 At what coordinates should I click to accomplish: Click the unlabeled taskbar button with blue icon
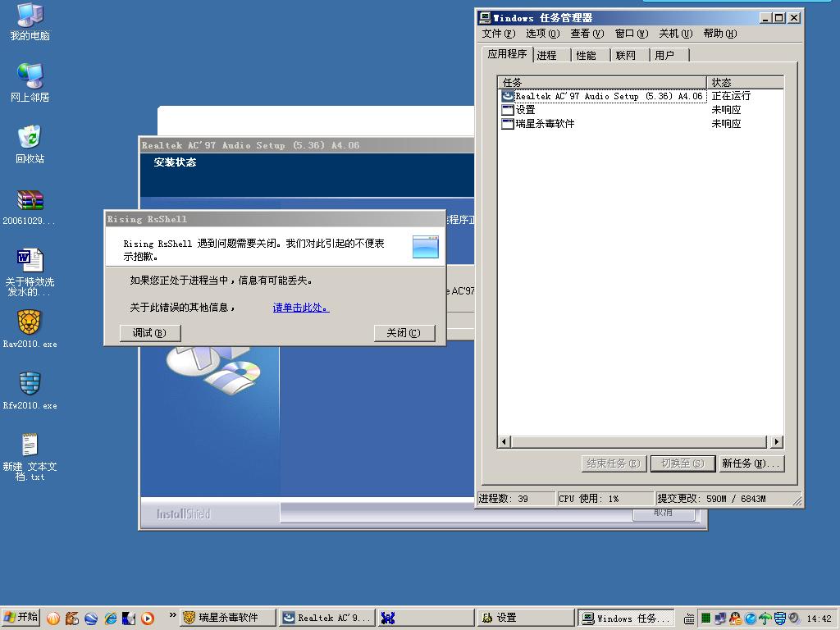click(x=426, y=618)
